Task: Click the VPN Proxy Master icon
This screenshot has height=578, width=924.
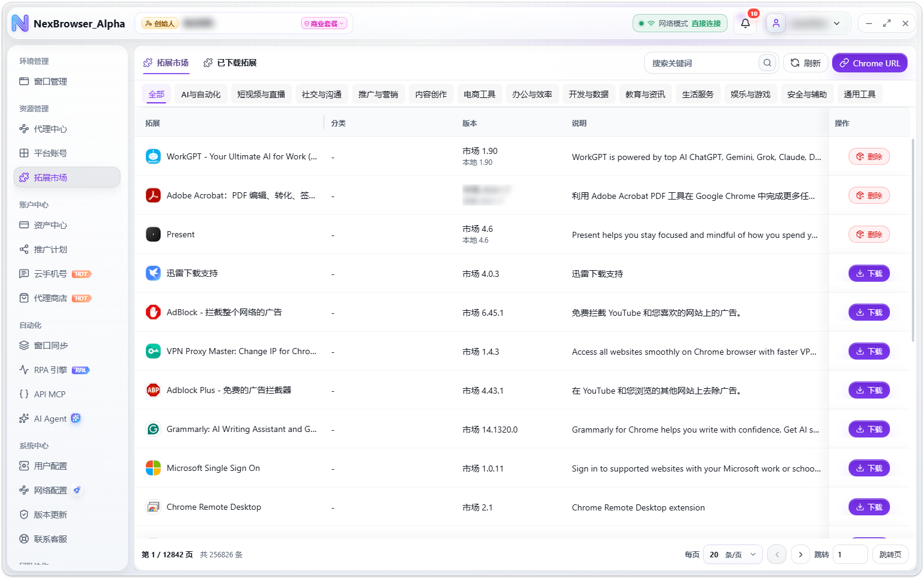Action: click(153, 351)
